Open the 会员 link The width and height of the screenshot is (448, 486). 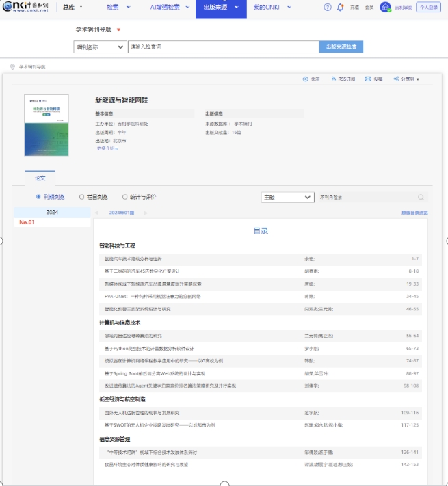[x=369, y=8]
